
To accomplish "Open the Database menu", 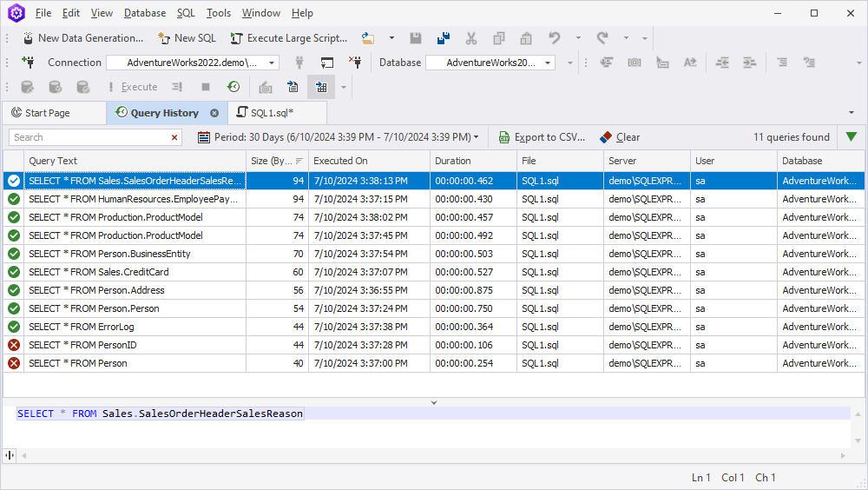I will pyautogui.click(x=145, y=13).
